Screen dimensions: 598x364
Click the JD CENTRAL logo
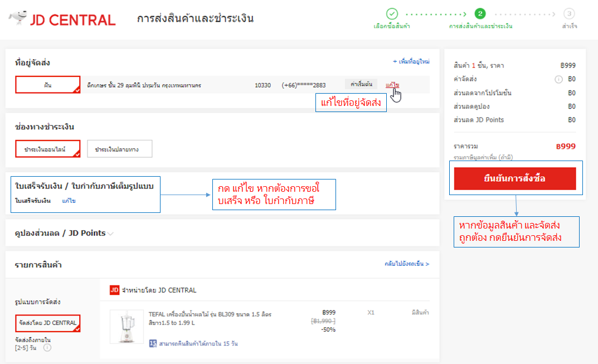pyautogui.click(x=62, y=19)
